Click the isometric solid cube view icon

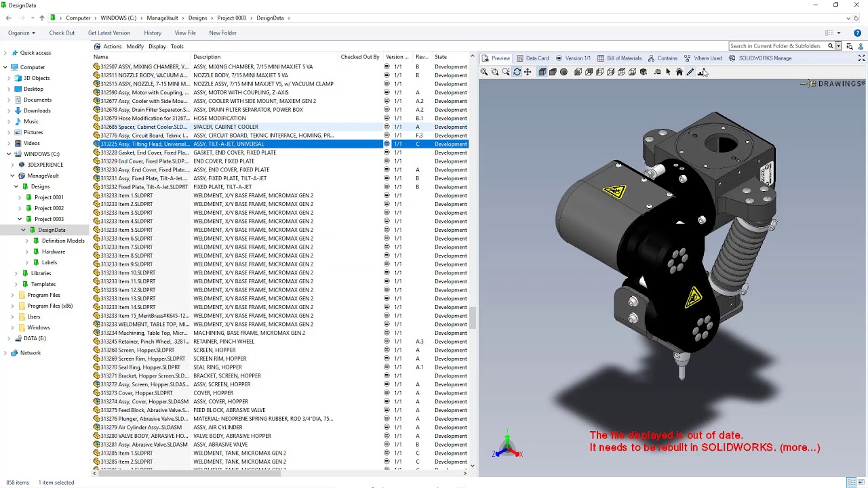(644, 72)
